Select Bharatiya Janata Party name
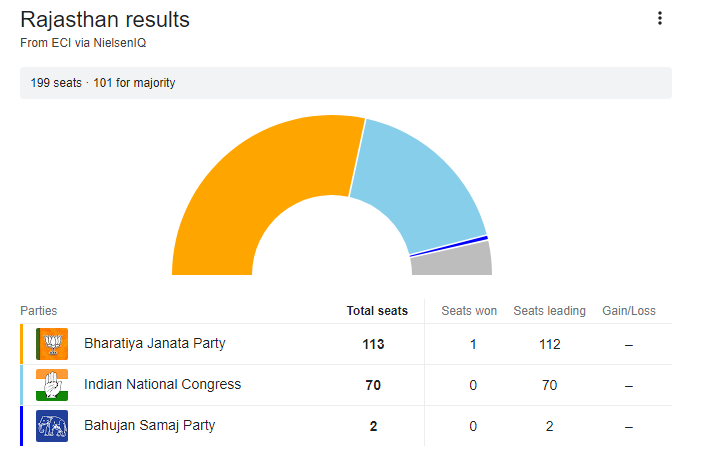The image size is (720, 458). point(155,344)
